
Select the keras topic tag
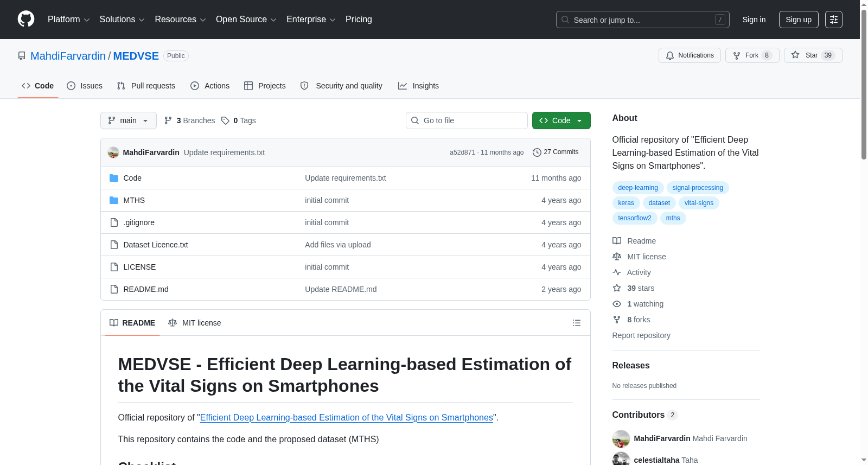(626, 203)
